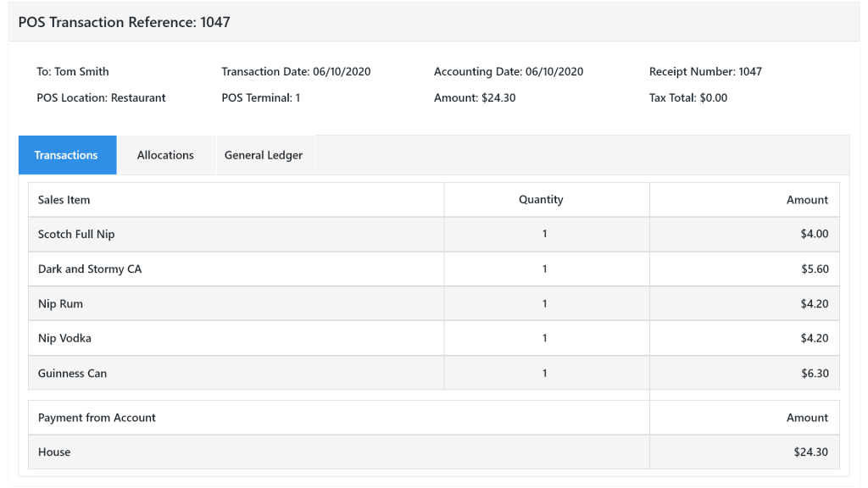The image size is (868, 488).
Task: Click the Quantity column header
Action: 541,200
